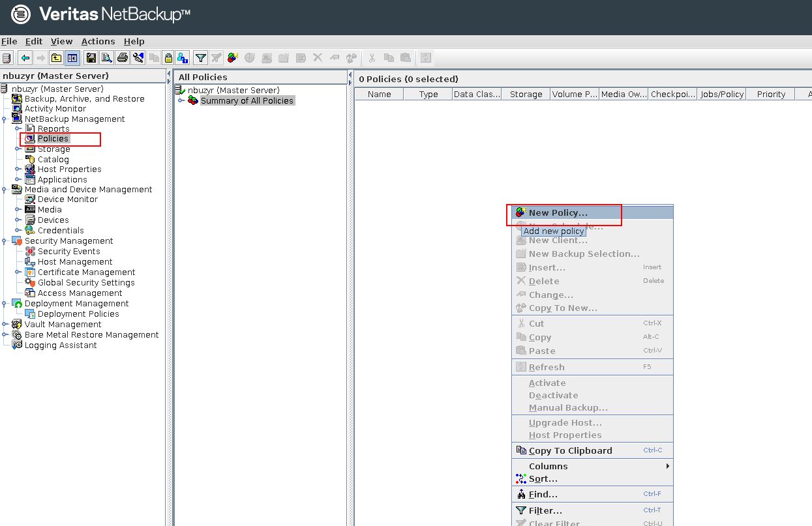Image resolution: width=812 pixels, height=526 pixels.
Task: Click the Print toolbar icon
Action: tap(122, 58)
